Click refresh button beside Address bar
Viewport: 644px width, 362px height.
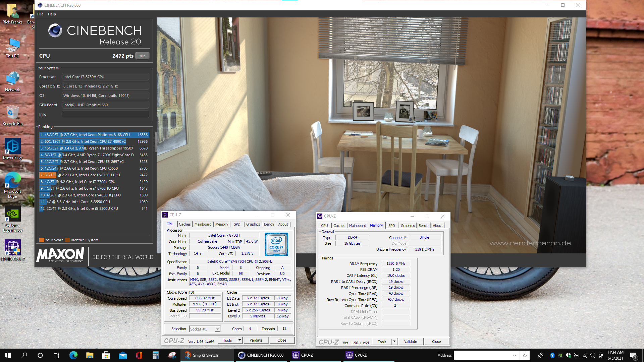[525, 355]
